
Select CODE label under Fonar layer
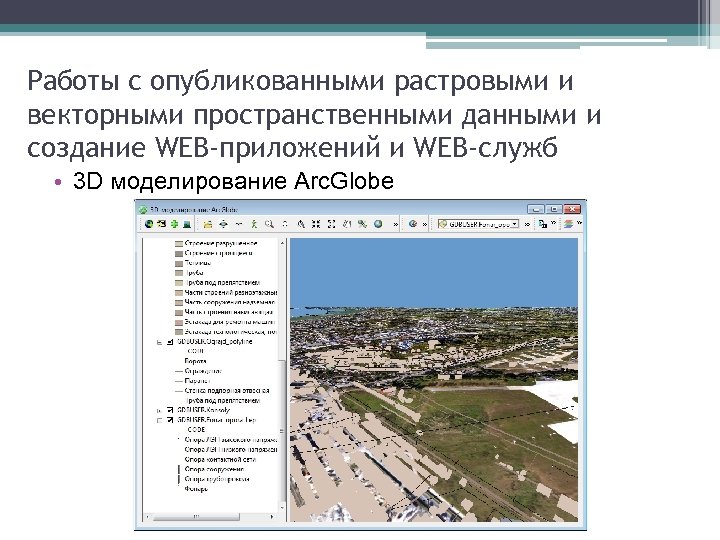coord(196,430)
